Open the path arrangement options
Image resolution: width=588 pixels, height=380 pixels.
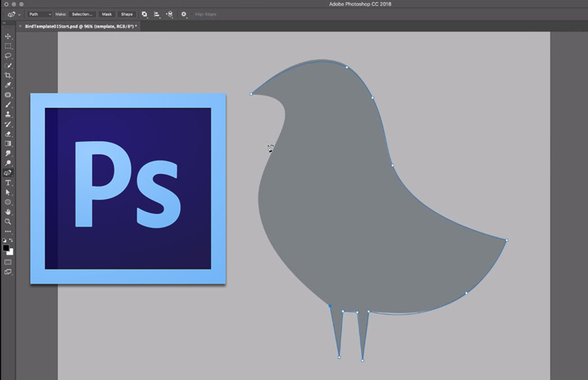click(170, 14)
